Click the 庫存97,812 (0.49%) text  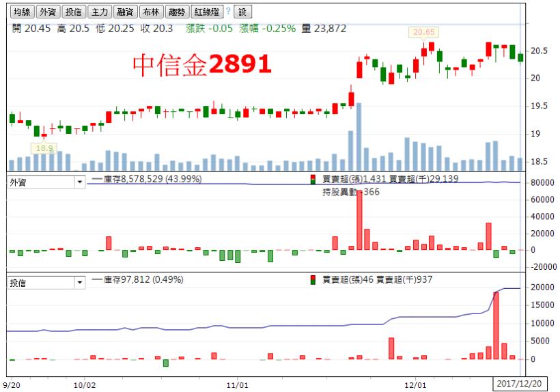click(143, 279)
